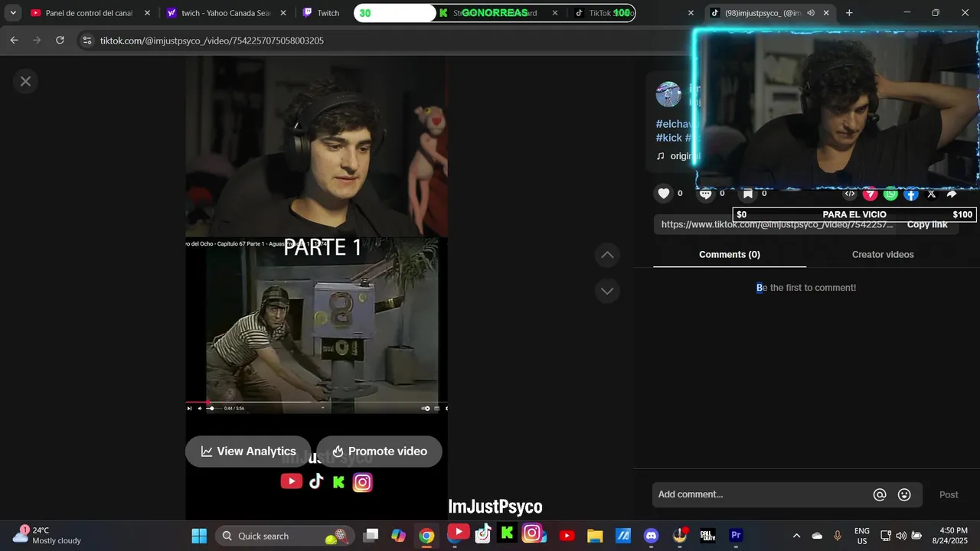The width and height of the screenshot is (980, 551).
Task: Open Call of Duty from the taskbar
Action: (x=707, y=536)
